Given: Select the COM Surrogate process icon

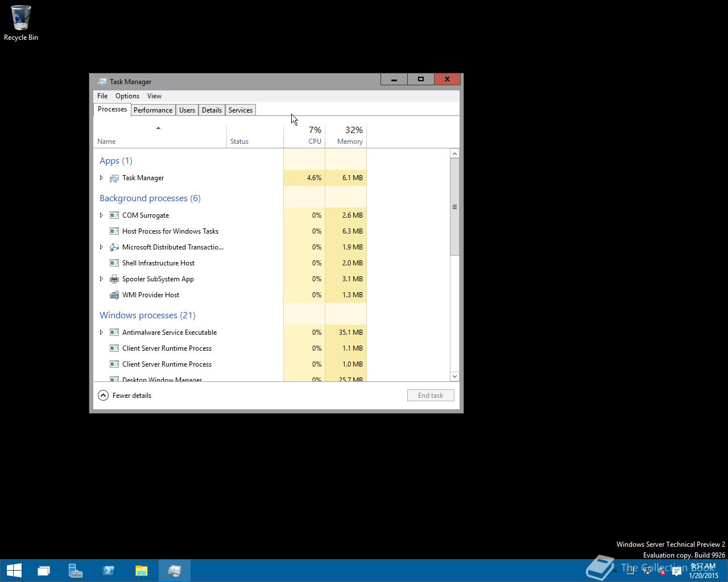Looking at the screenshot, I should (114, 215).
